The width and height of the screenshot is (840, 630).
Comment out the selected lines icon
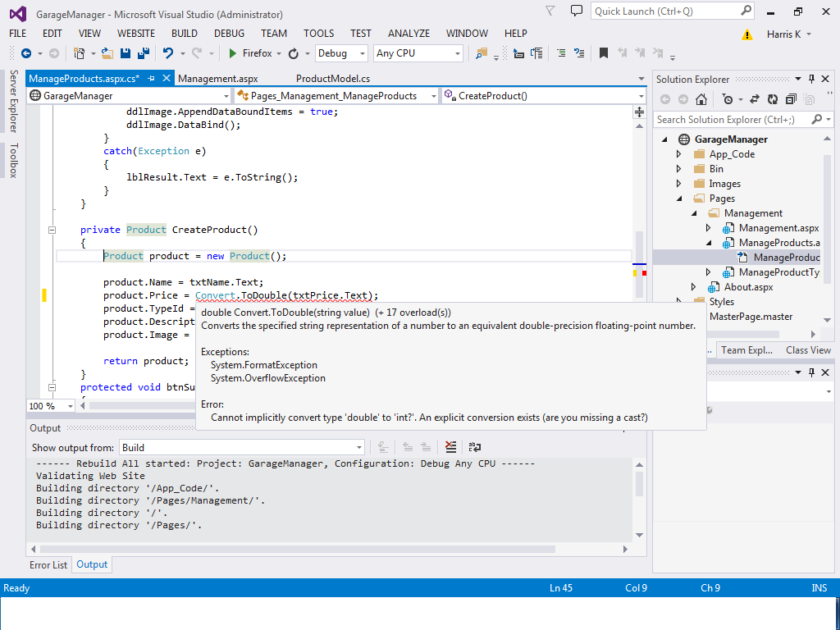point(561,53)
